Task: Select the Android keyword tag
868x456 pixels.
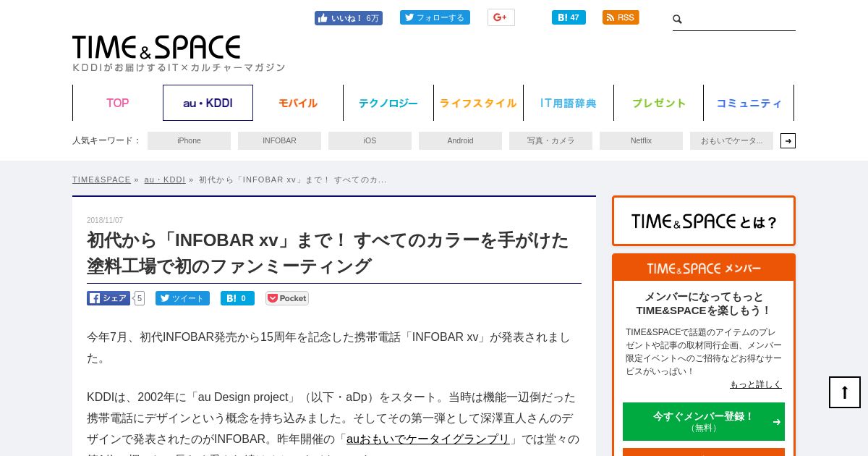Action: [460, 140]
